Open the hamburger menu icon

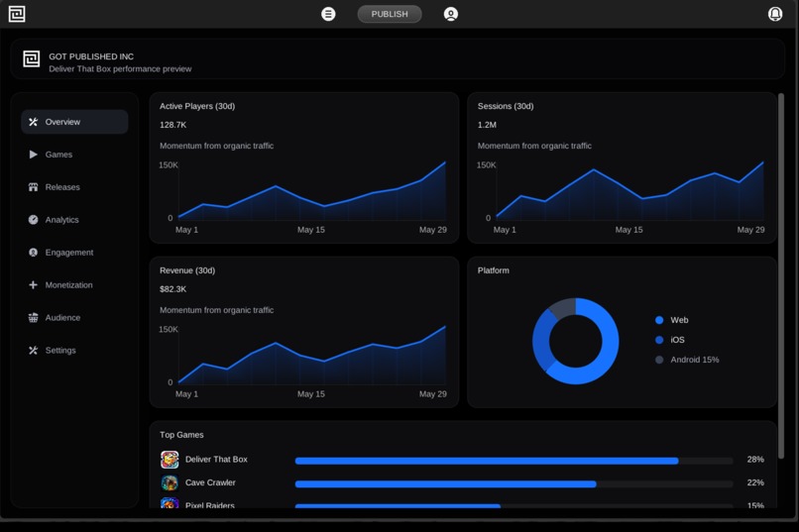pos(328,14)
